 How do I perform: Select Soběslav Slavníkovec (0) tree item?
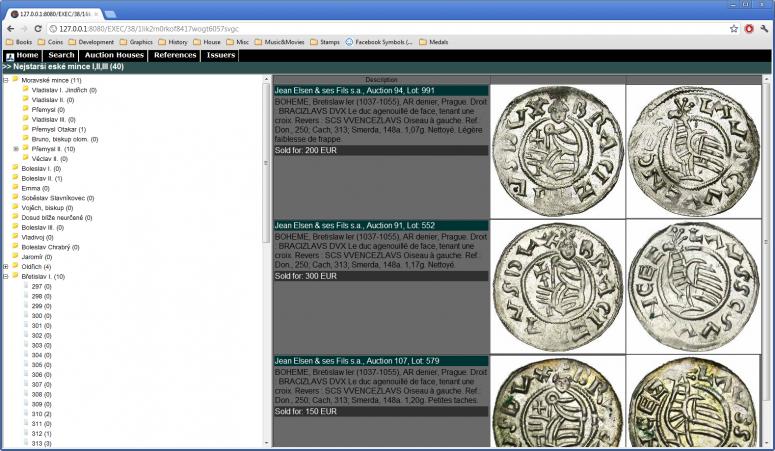coord(58,198)
